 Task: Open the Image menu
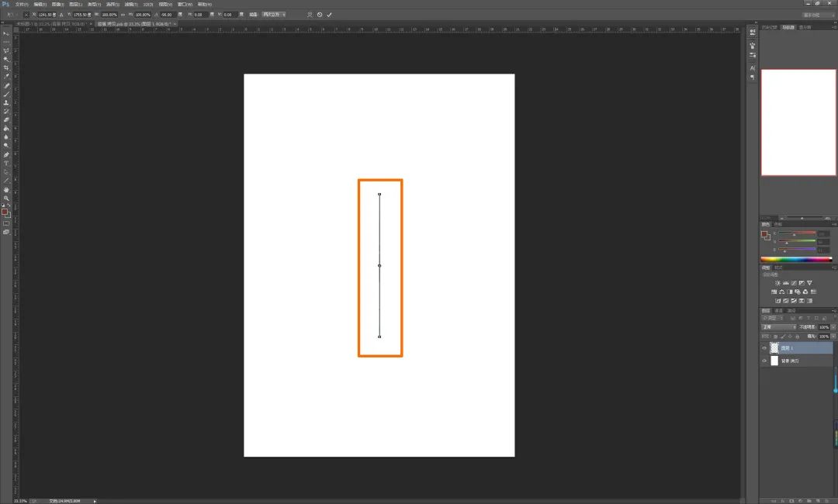coord(57,5)
